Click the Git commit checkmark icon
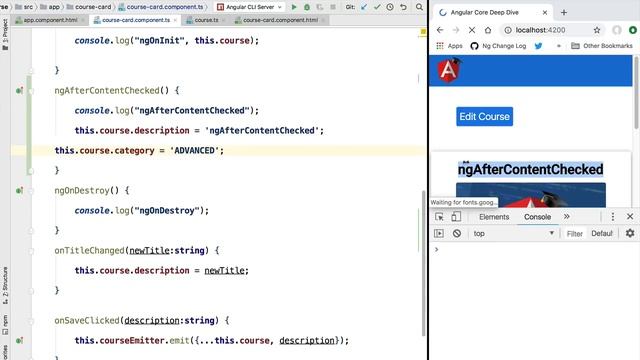Image resolution: width=640 pixels, height=360 pixels. 377,7
